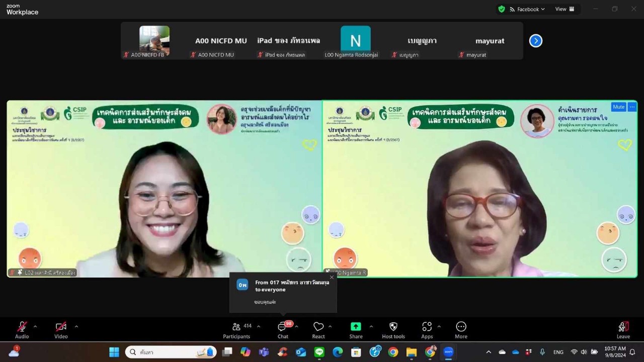Open the React heart menu

(318, 329)
